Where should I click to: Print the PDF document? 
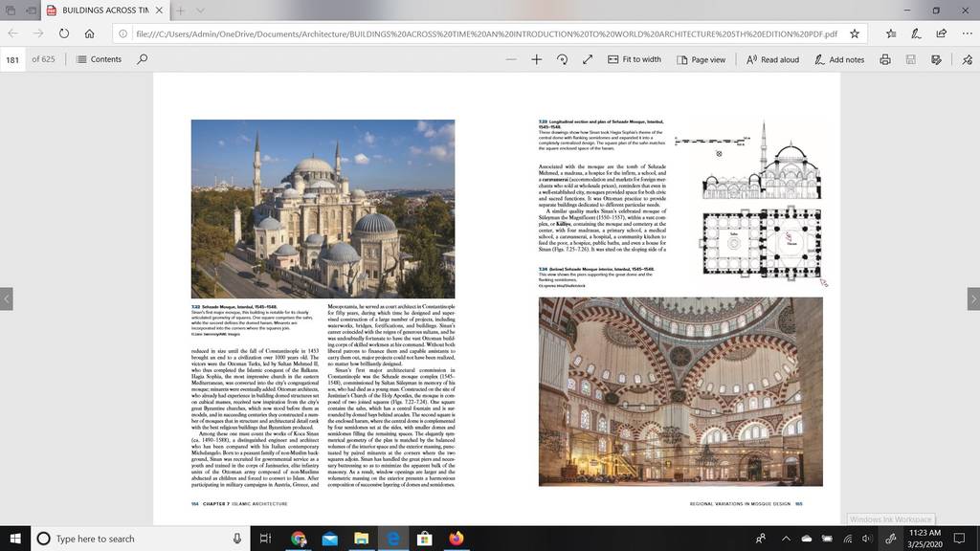(x=885, y=59)
